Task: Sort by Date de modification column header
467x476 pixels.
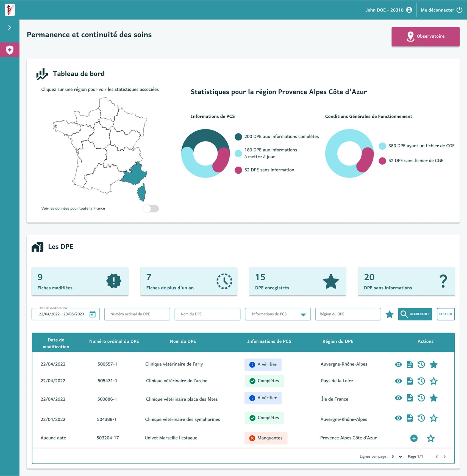Action: tap(56, 343)
